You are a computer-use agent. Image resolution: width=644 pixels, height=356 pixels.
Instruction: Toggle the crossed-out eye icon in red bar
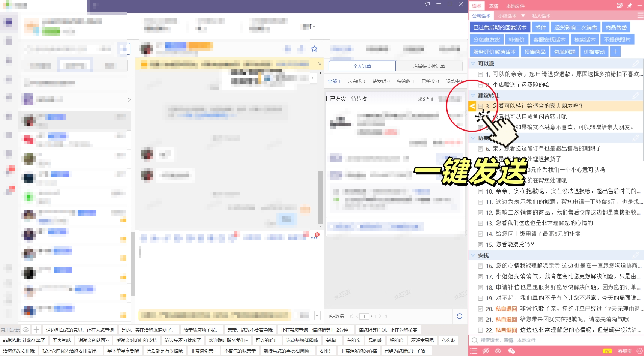[486, 351]
